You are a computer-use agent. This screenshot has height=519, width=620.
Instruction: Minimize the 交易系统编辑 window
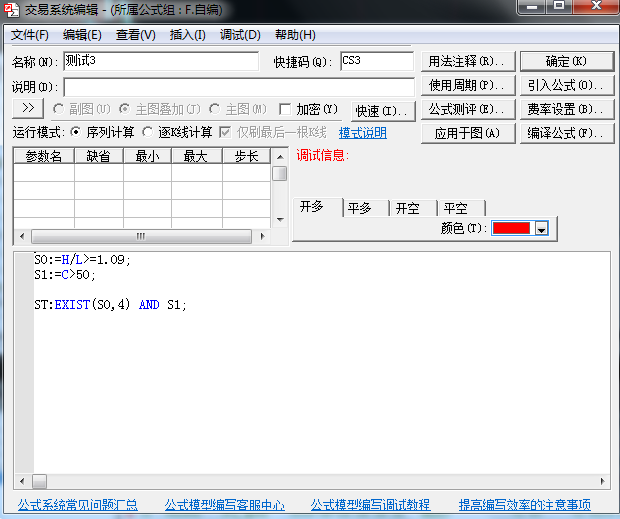(x=533, y=6)
